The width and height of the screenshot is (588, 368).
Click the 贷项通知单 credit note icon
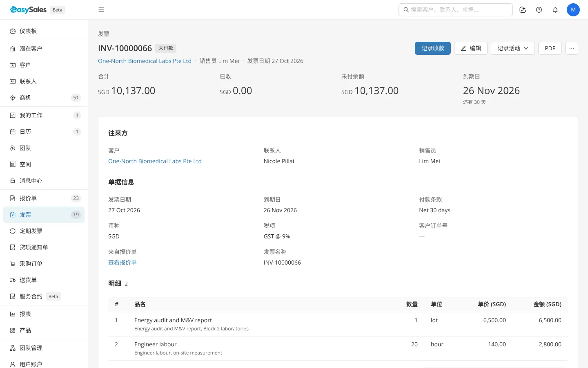13,247
